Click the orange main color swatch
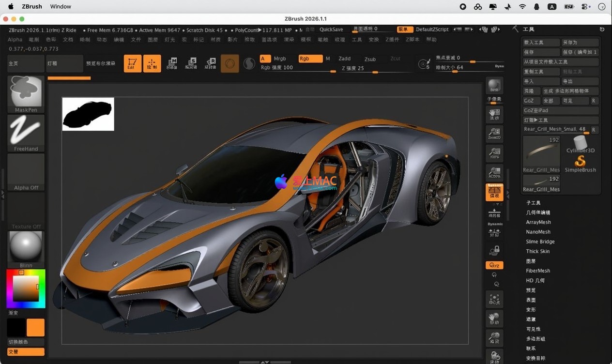612x364 pixels. click(x=35, y=328)
